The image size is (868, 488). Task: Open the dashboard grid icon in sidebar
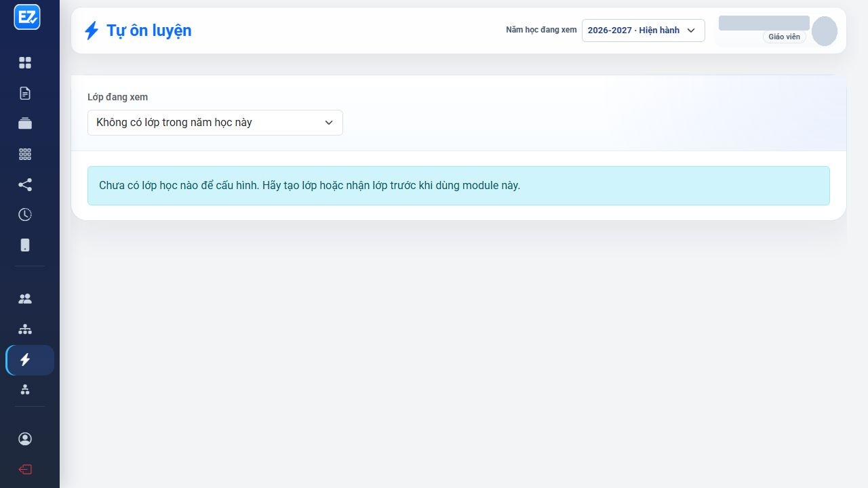click(25, 63)
